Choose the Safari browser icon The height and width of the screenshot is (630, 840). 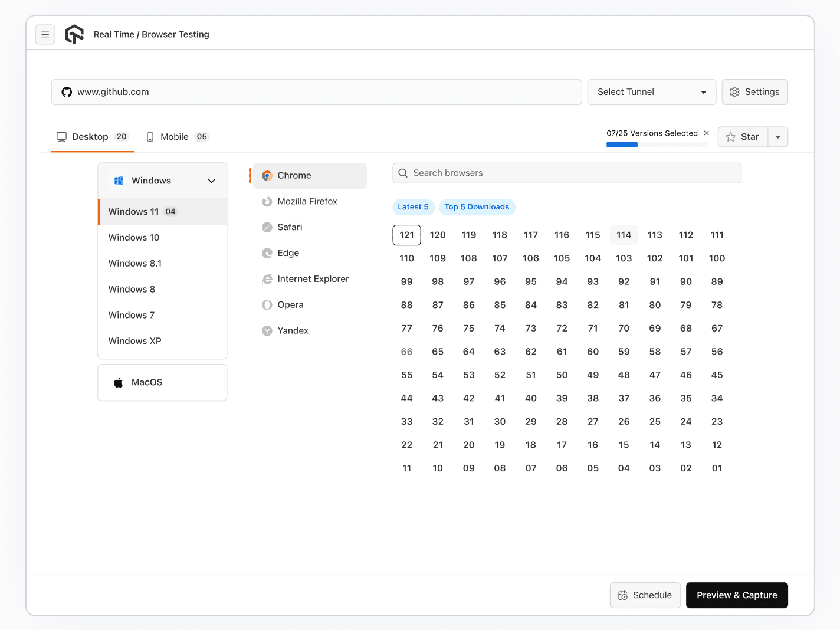pyautogui.click(x=267, y=227)
